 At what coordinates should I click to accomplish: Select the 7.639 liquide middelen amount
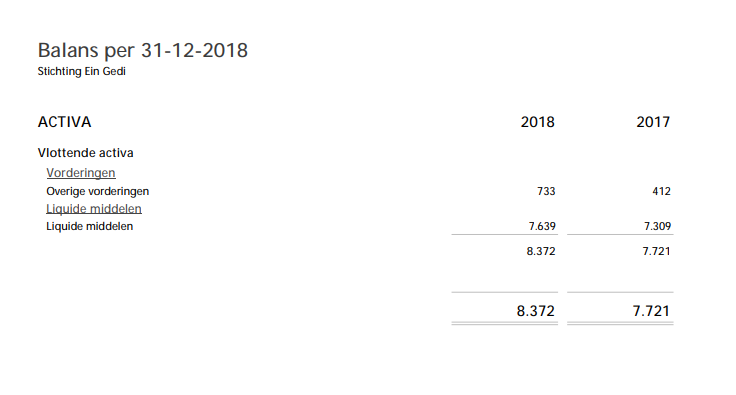tap(542, 226)
